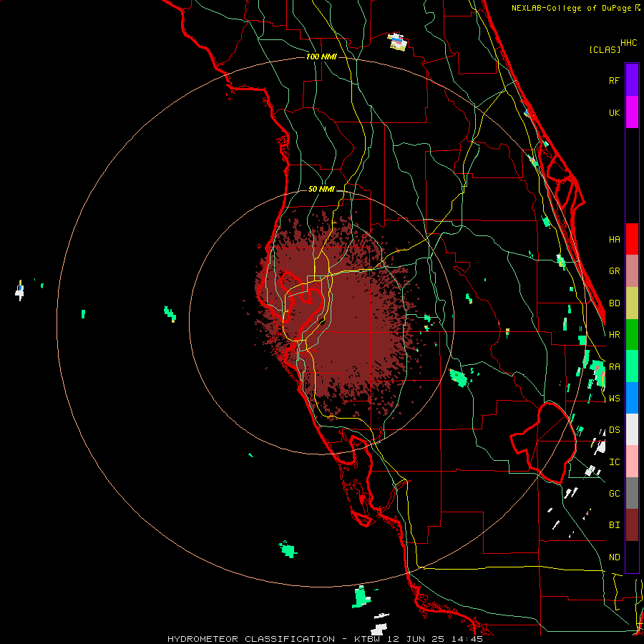Click the blue WS legend swatch
Viewport: 644px width, 644px height.
point(632,398)
